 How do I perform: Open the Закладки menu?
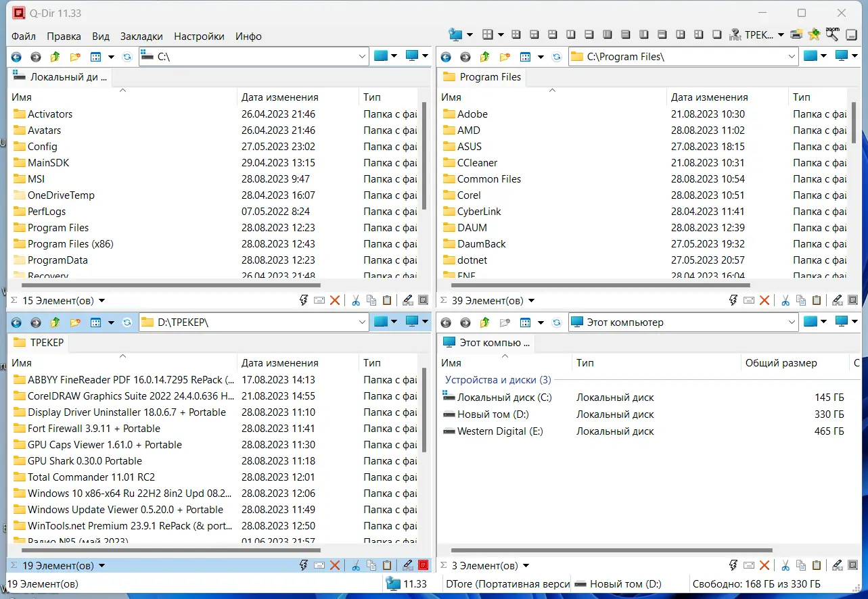pyautogui.click(x=141, y=37)
